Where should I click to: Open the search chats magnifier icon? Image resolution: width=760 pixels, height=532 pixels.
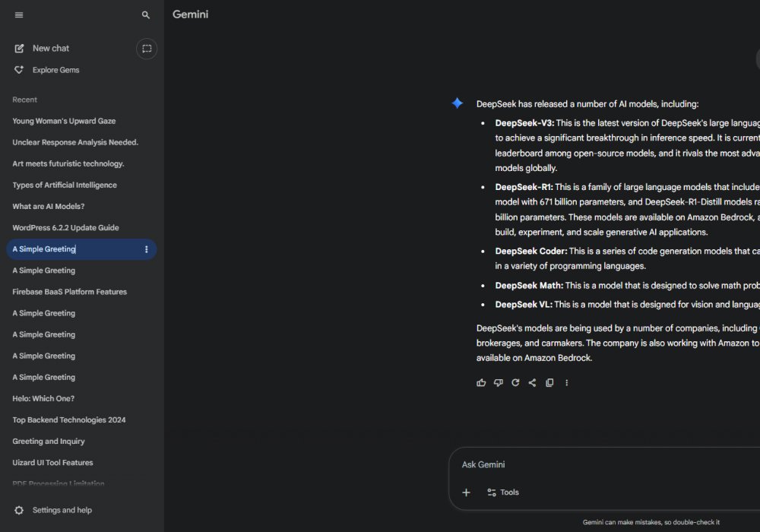[x=146, y=15]
